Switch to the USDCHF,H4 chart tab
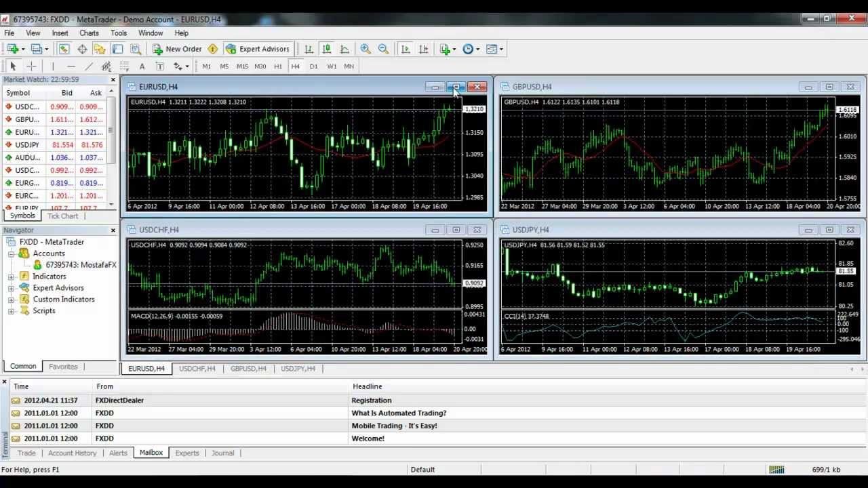 pos(197,369)
